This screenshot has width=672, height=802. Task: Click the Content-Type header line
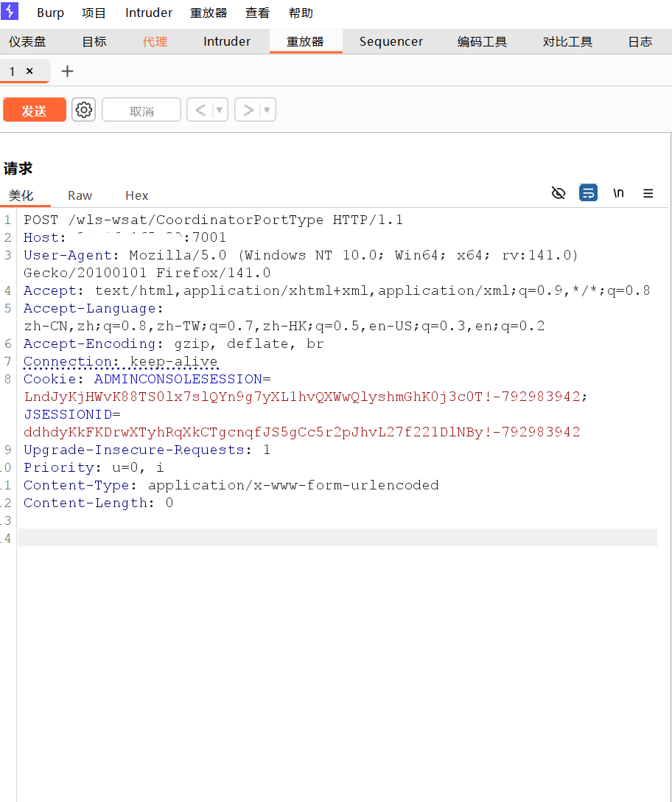pos(231,485)
